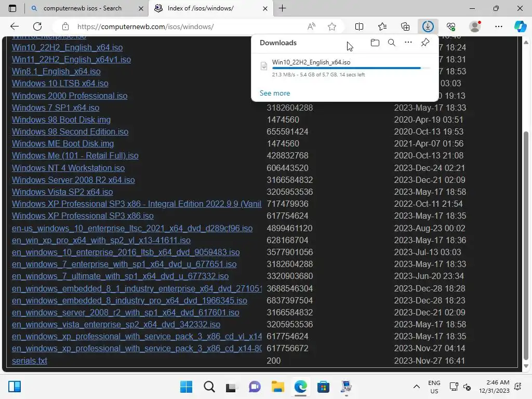Viewport: 532px width, 399px height.
Task: Click the page vertical scrollbar thumb
Action: [x=526, y=245]
